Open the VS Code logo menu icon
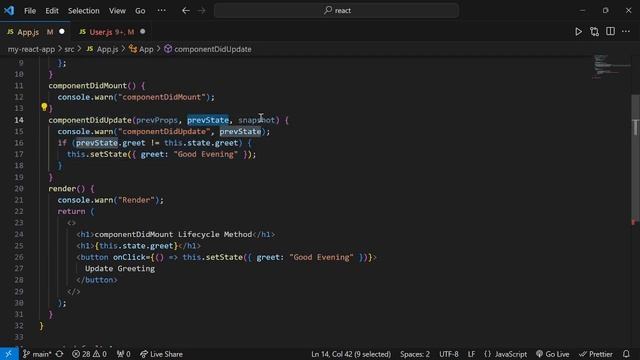Viewport: 640px width, 360px height. click(9, 10)
